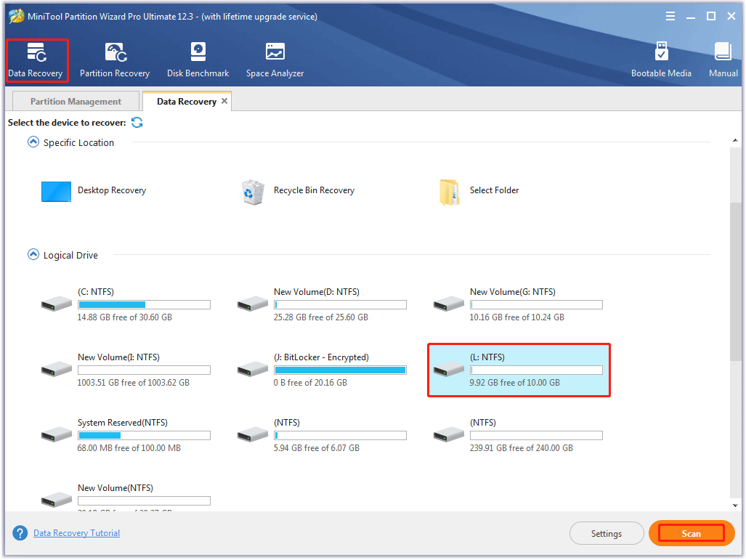
Task: Open the Data Recovery tool
Action: (x=36, y=60)
